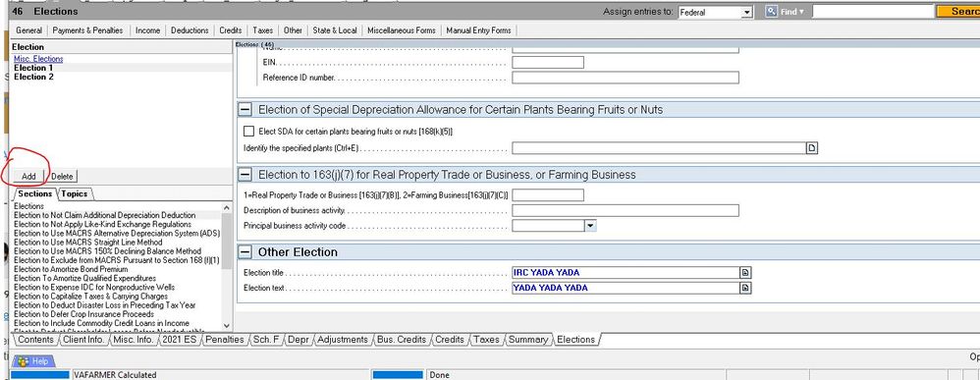Open Principal business activity code dropdown
This screenshot has width=980, height=380.
pos(590,226)
